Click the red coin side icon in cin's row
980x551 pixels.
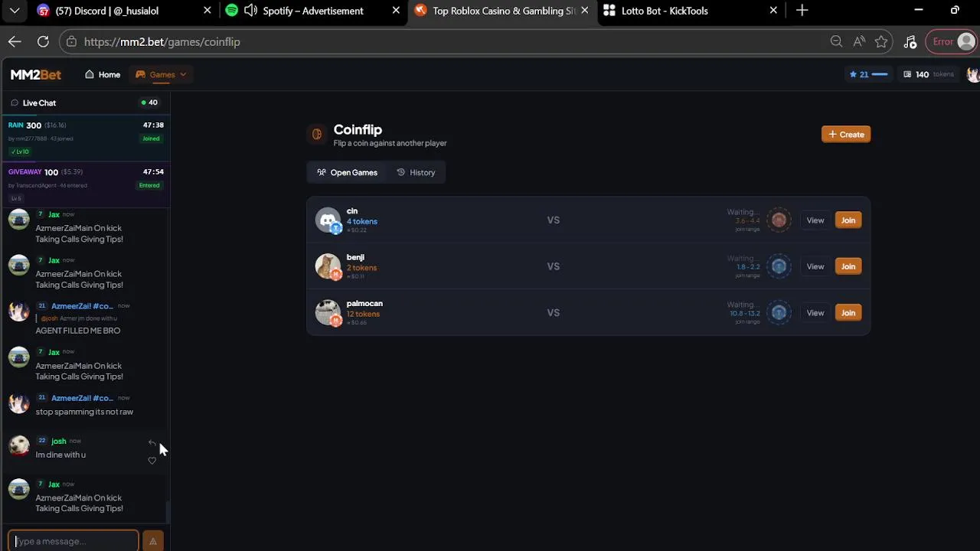tap(779, 220)
